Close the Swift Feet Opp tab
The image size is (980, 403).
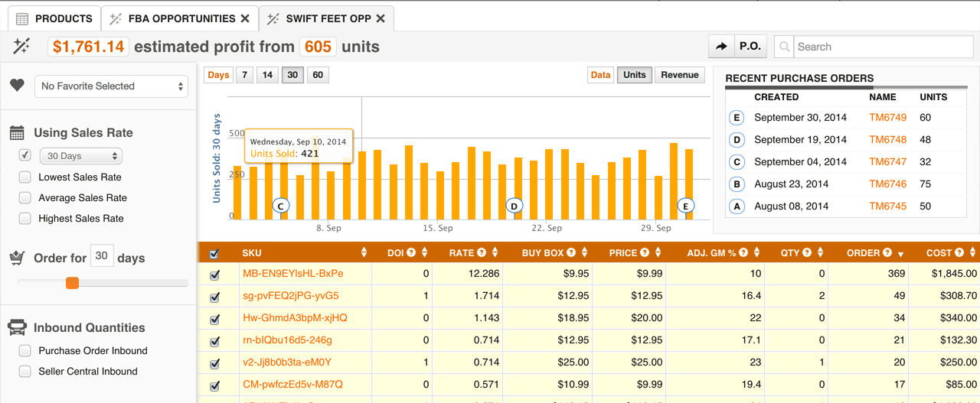[x=381, y=18]
